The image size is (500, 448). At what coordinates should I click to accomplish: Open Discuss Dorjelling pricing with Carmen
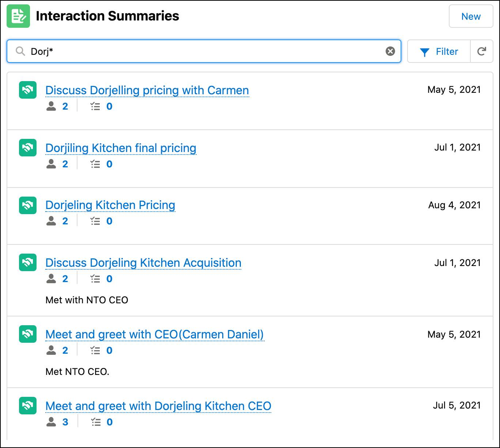(147, 90)
